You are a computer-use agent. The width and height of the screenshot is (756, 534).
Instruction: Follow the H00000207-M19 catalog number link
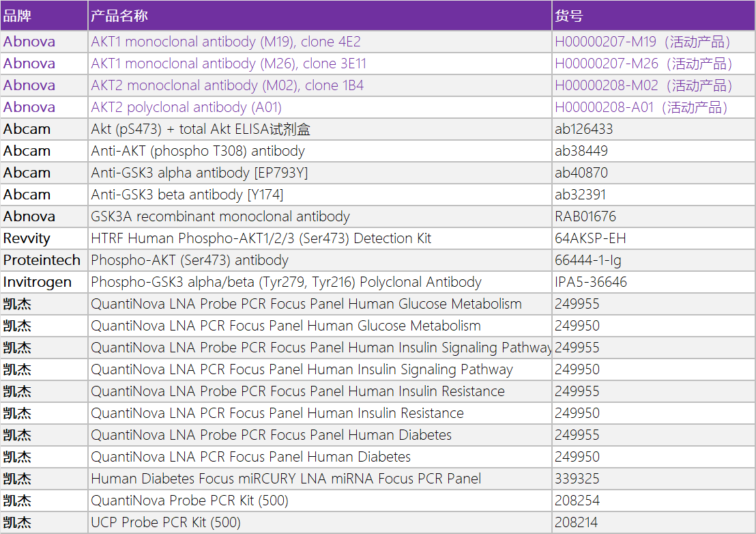[643, 42]
